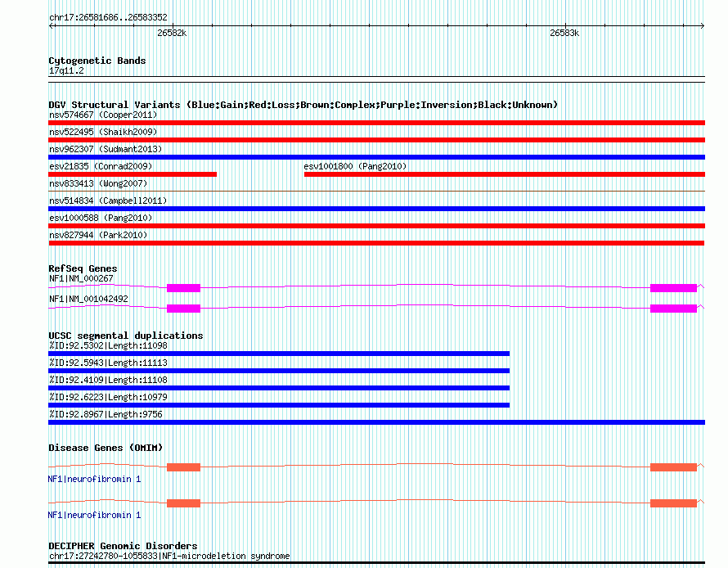728x568 pixels.
Task: Click the red bar under nsv574667
Action: tap(376, 123)
